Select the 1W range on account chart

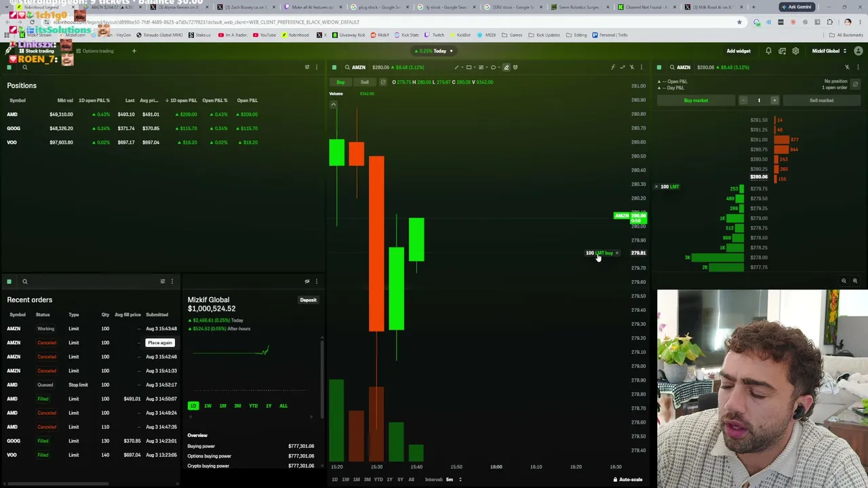pyautogui.click(x=208, y=405)
